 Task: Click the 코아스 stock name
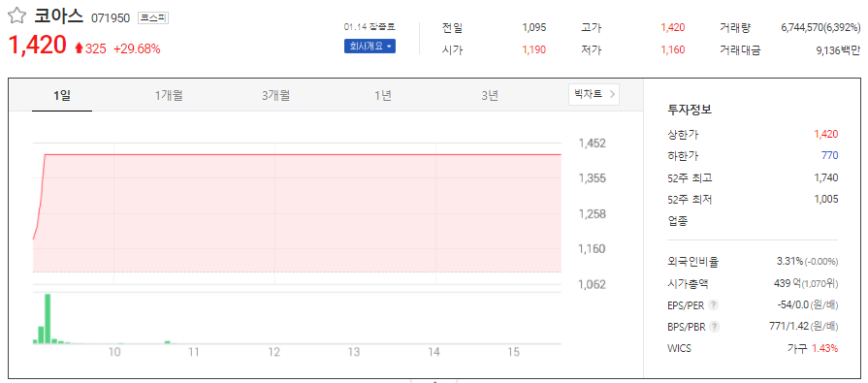coord(59,16)
